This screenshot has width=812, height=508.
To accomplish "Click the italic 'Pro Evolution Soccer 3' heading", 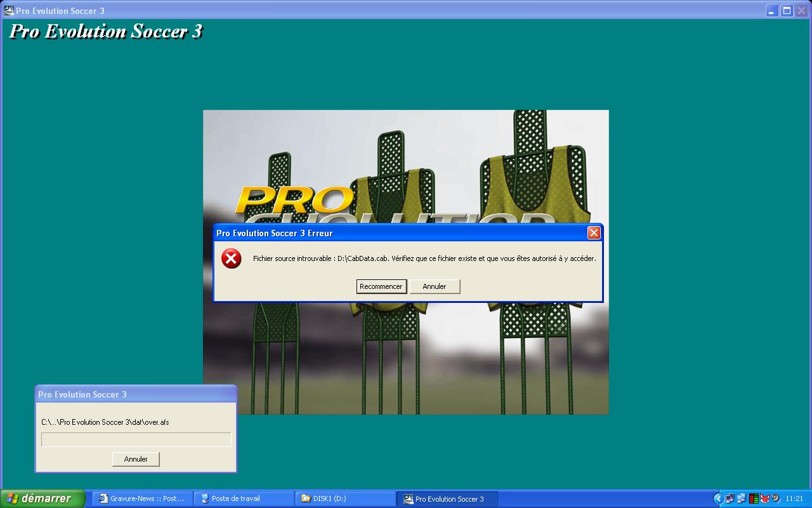I will click(x=106, y=32).
